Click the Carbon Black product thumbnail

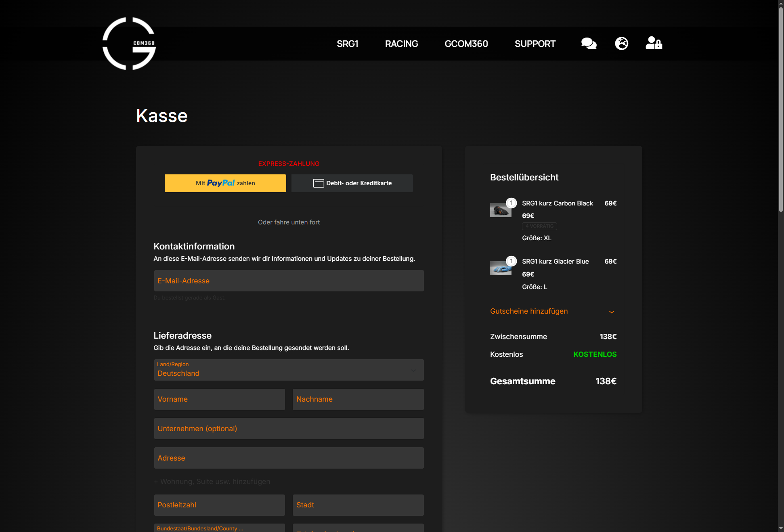tap(501, 210)
